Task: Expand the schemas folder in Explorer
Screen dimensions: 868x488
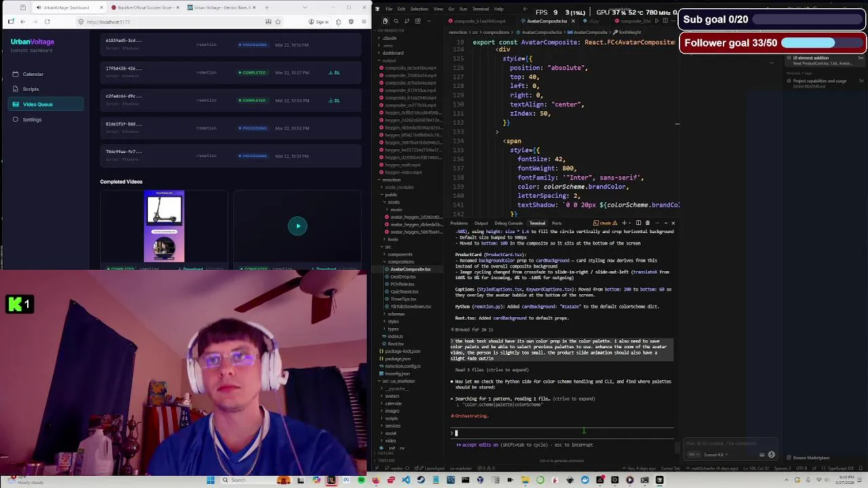Action: click(396, 314)
